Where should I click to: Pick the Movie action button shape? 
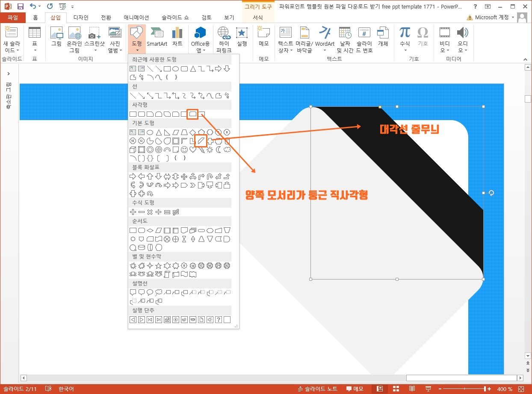[193, 320]
